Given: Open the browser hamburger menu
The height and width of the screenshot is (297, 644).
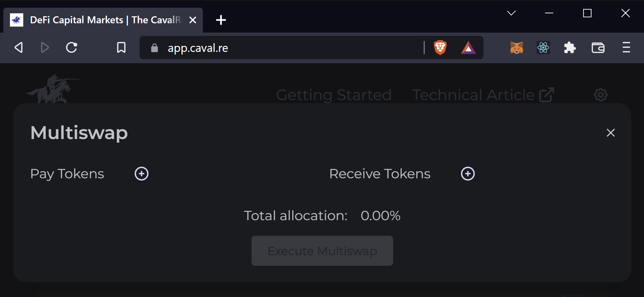Looking at the screenshot, I should pos(626,48).
